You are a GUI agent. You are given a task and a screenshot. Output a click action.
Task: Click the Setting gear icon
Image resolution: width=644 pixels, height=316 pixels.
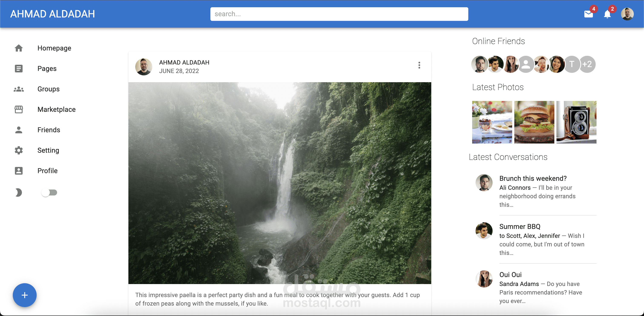(19, 150)
